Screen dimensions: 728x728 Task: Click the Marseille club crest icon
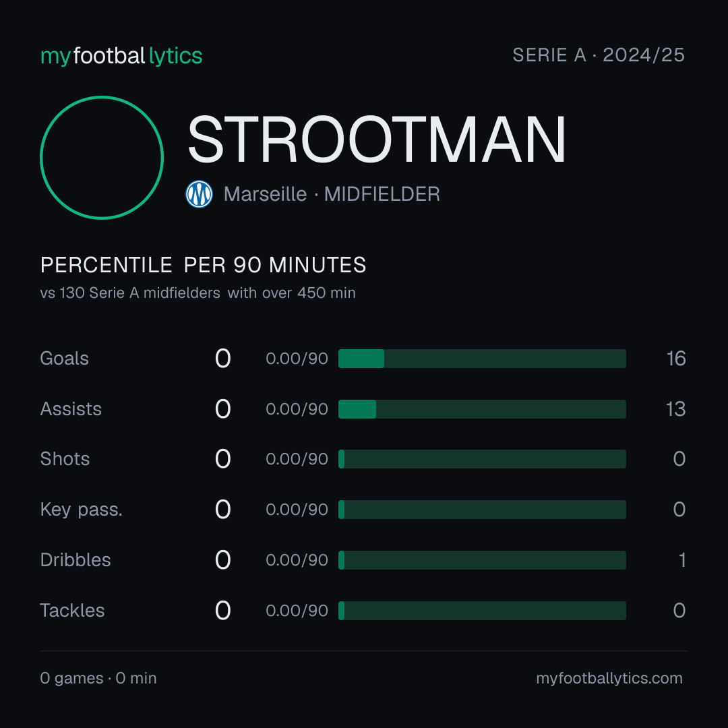[x=199, y=194]
